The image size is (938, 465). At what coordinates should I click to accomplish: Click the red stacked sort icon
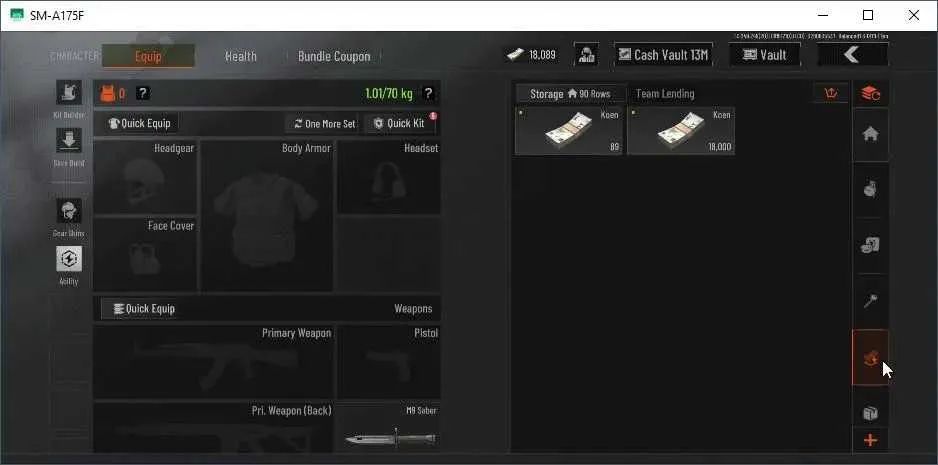pos(870,93)
